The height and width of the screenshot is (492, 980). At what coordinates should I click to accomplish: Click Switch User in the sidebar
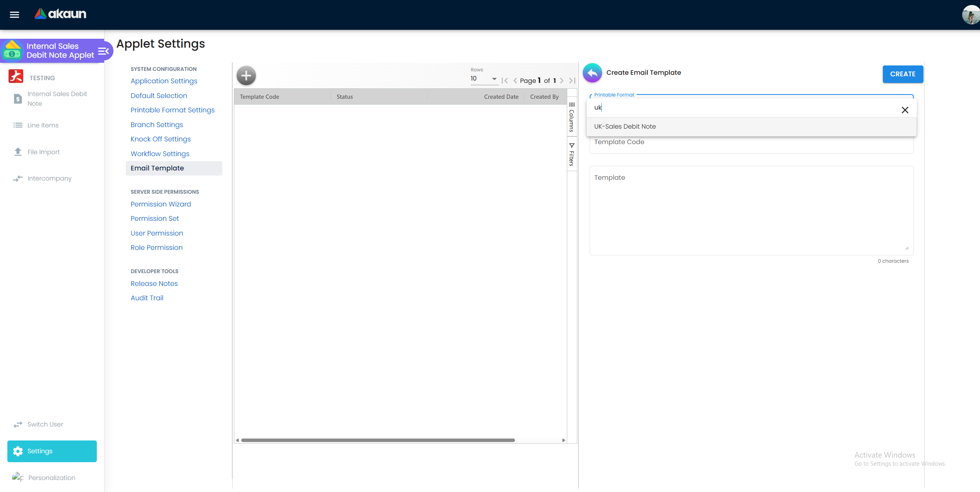click(45, 424)
